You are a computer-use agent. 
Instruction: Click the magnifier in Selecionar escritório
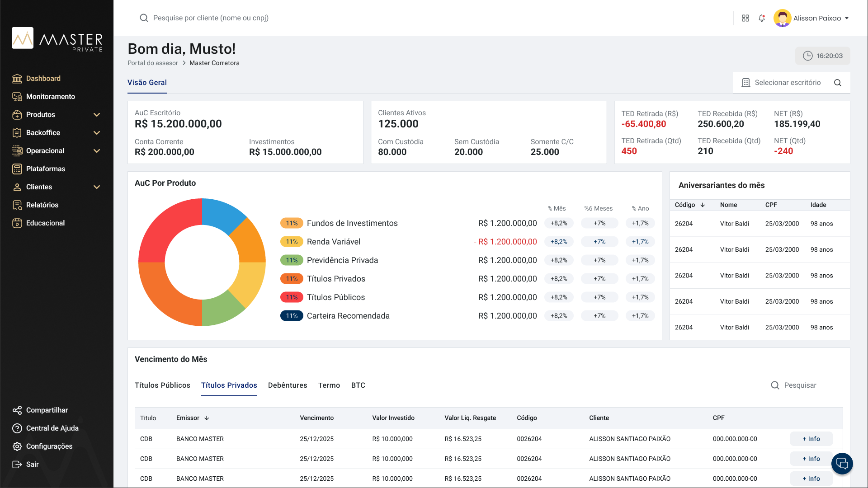click(838, 83)
